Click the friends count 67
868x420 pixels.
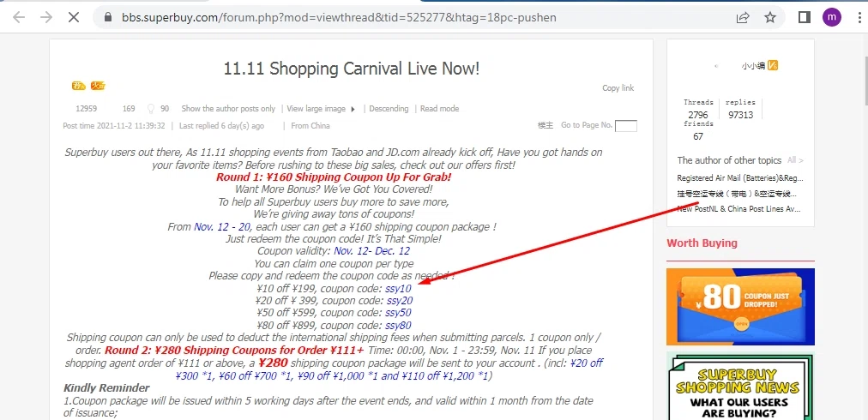[x=698, y=136]
